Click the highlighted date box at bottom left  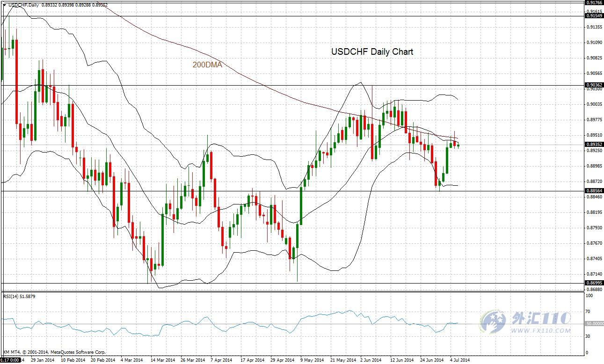tap(9, 360)
